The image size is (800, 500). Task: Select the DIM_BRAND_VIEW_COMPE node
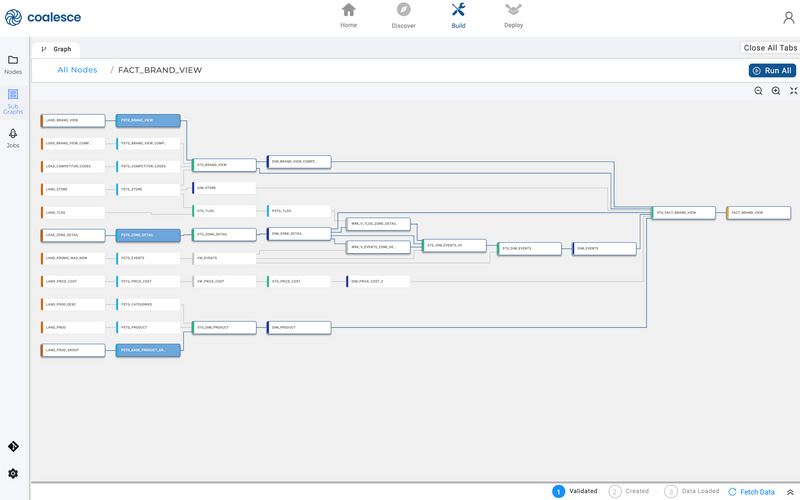299,162
